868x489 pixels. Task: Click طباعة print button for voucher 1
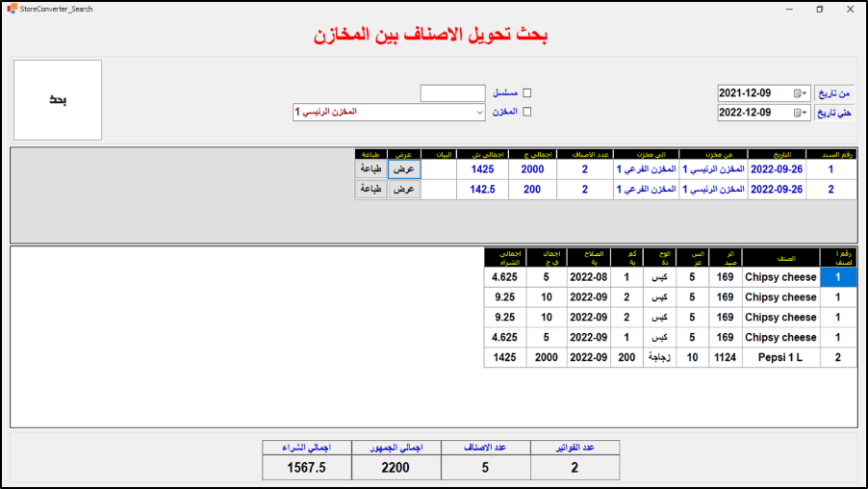point(371,168)
